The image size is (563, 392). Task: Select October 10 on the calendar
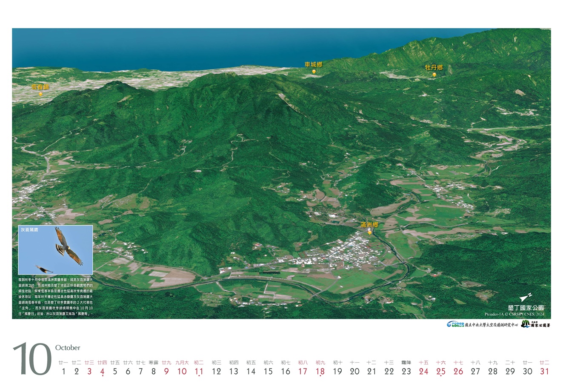point(182,371)
